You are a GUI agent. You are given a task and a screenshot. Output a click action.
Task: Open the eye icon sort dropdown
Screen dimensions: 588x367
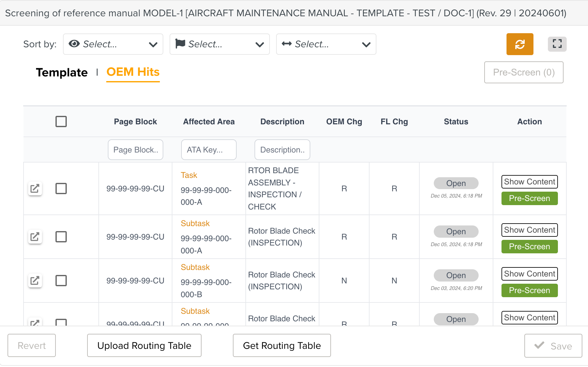point(113,44)
